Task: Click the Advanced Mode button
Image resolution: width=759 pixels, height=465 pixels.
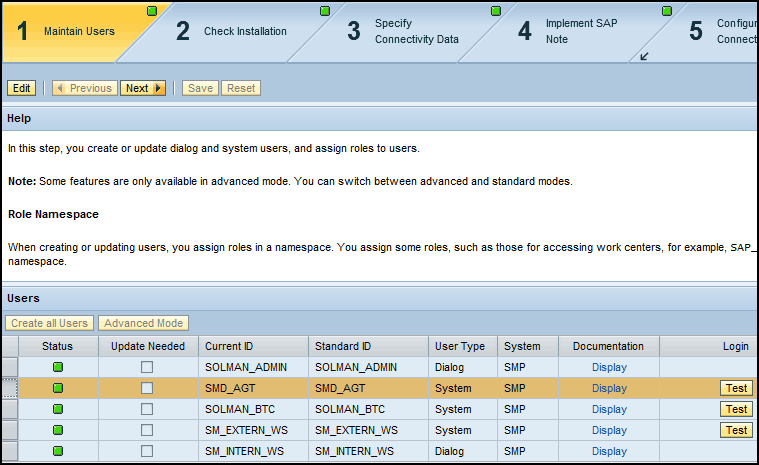Action: coord(143,323)
